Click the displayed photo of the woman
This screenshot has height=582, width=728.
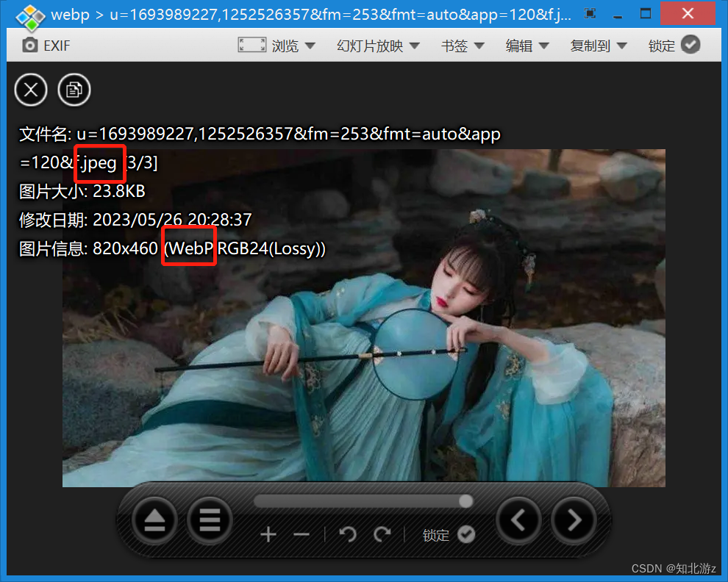coord(364,318)
